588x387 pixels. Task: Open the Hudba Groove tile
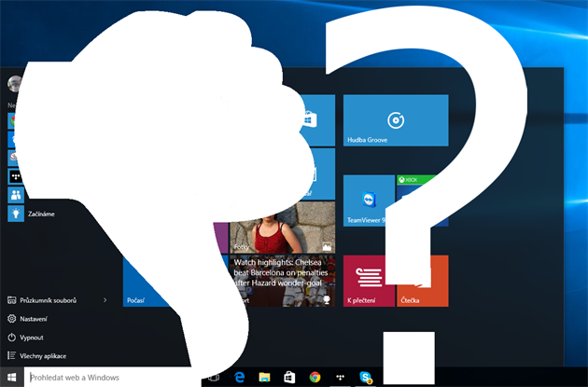click(396, 120)
